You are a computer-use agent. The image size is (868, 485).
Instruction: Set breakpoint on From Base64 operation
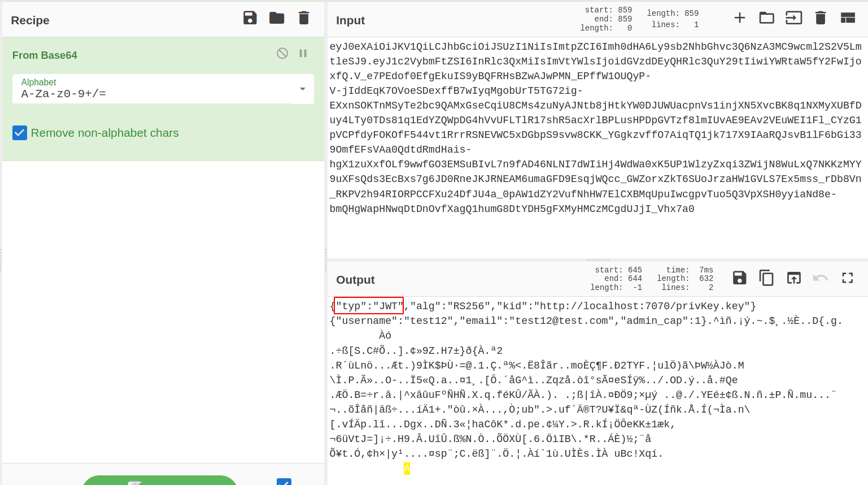tap(303, 53)
